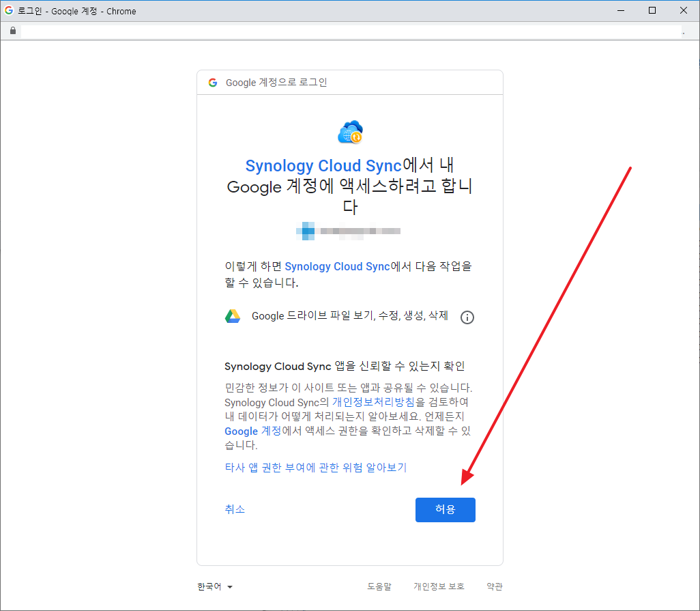Expand the 한국어 language dropdown
Viewport: 700px width, 611px height.
pos(215,586)
